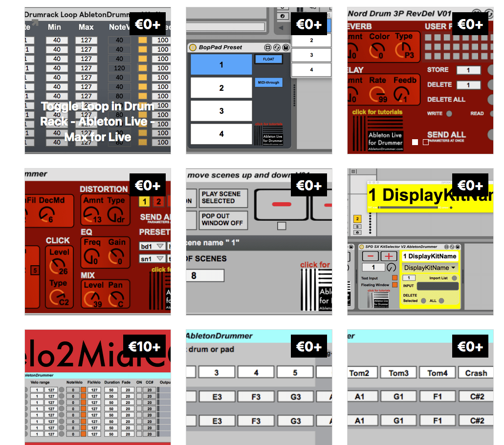Open the bd1 preset dropdown

pos(153,247)
